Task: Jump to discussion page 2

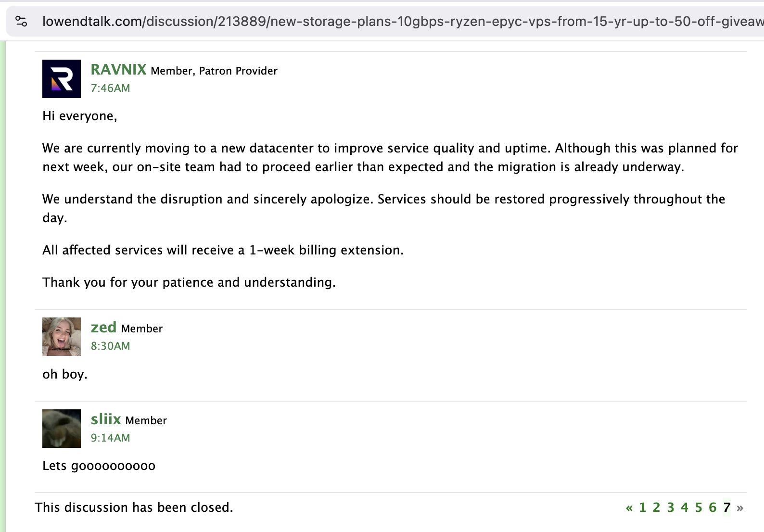Action: (656, 507)
